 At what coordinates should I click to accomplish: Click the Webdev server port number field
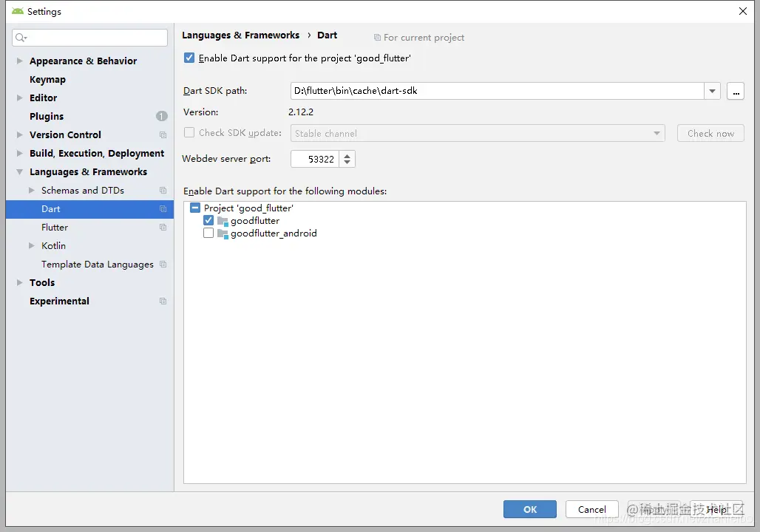pyautogui.click(x=315, y=159)
